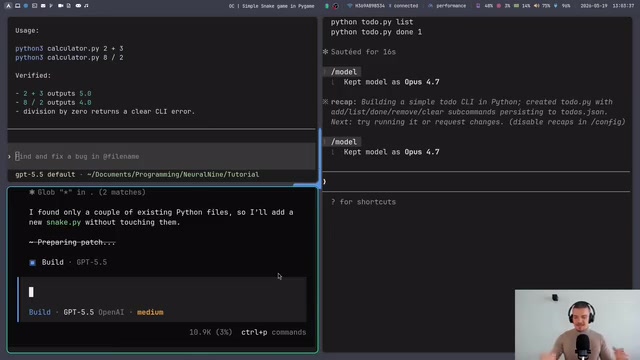Open the performance power profile indicator

point(447,6)
